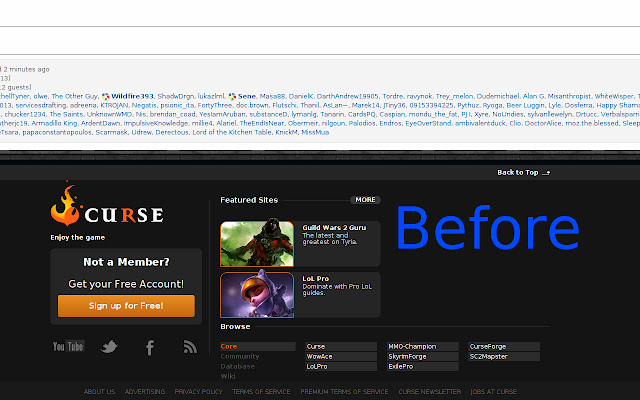The height and width of the screenshot is (400, 640).
Task: Open Curse's Twitter bird icon
Action: (109, 347)
